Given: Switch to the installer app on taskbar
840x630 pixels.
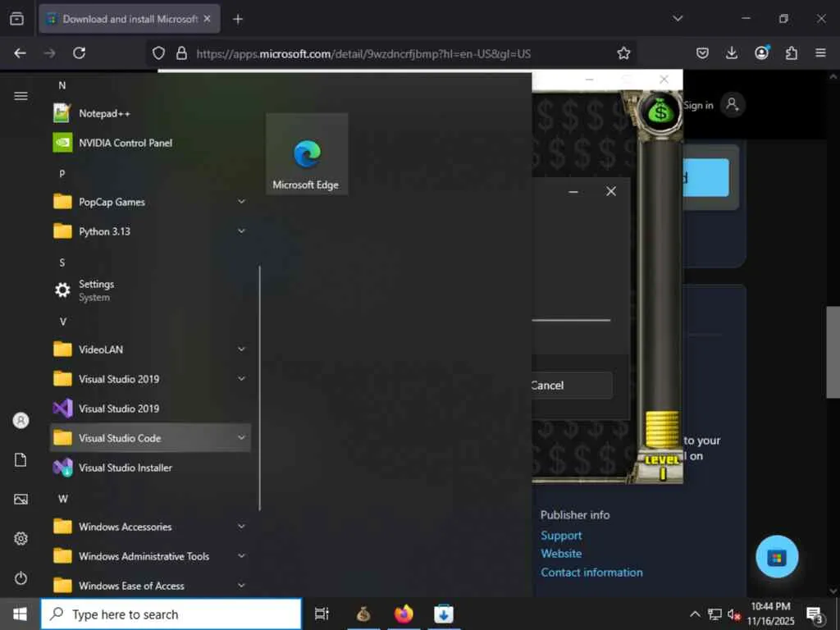Looking at the screenshot, I should click(x=444, y=614).
